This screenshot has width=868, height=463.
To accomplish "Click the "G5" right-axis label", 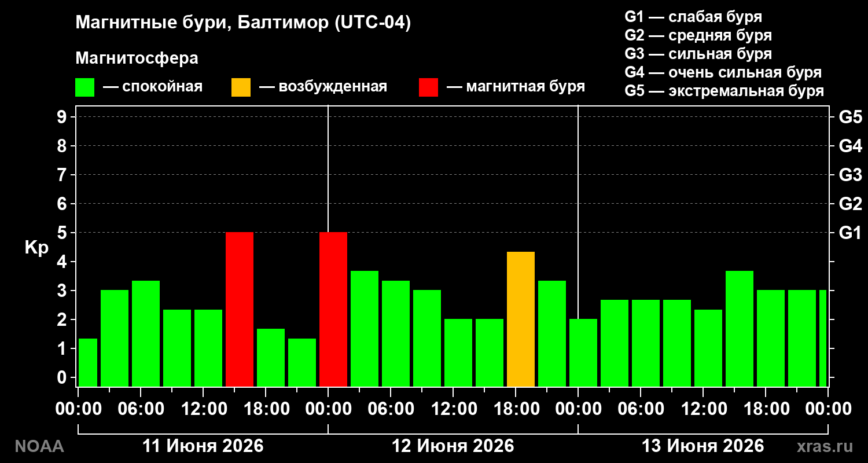I will 850,117.
